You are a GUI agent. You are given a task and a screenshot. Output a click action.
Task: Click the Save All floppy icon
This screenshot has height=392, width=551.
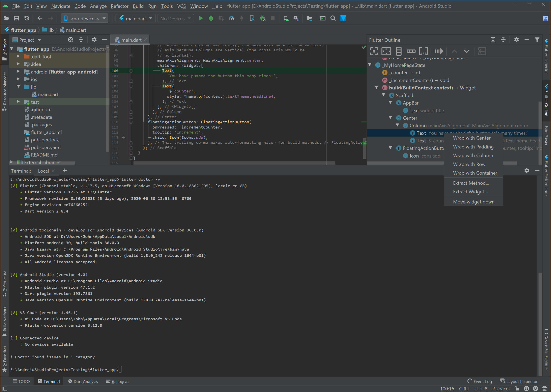16,18
